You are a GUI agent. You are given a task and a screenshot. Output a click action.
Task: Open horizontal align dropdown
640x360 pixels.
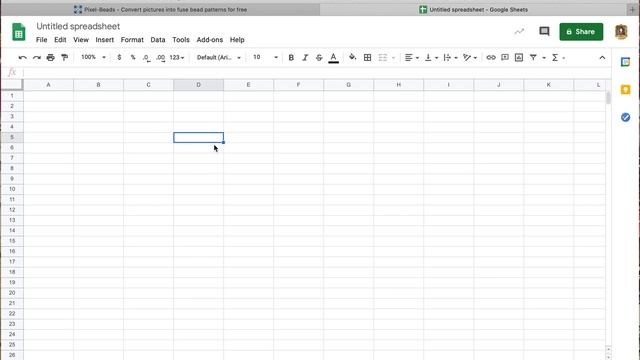411,58
